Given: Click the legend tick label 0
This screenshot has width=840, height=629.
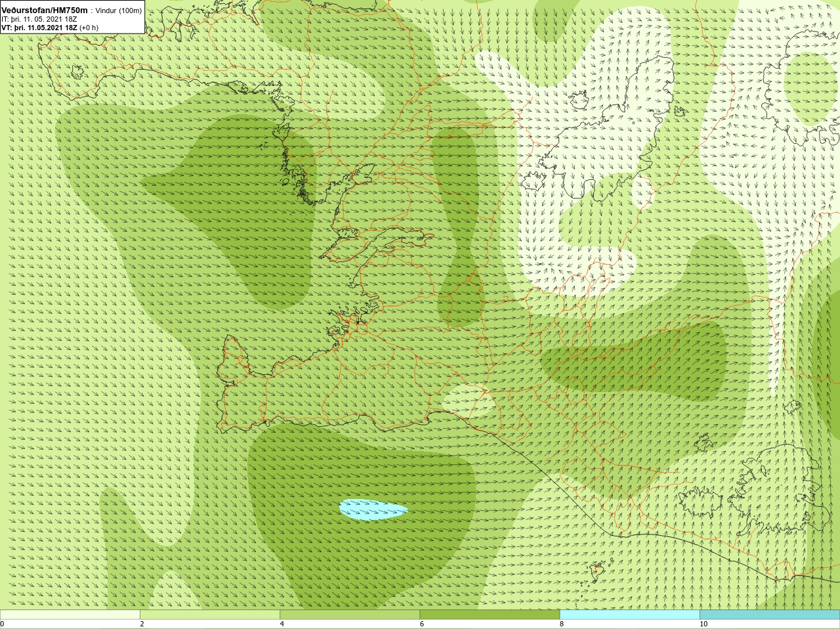Looking at the screenshot, I should click(x=3, y=624).
